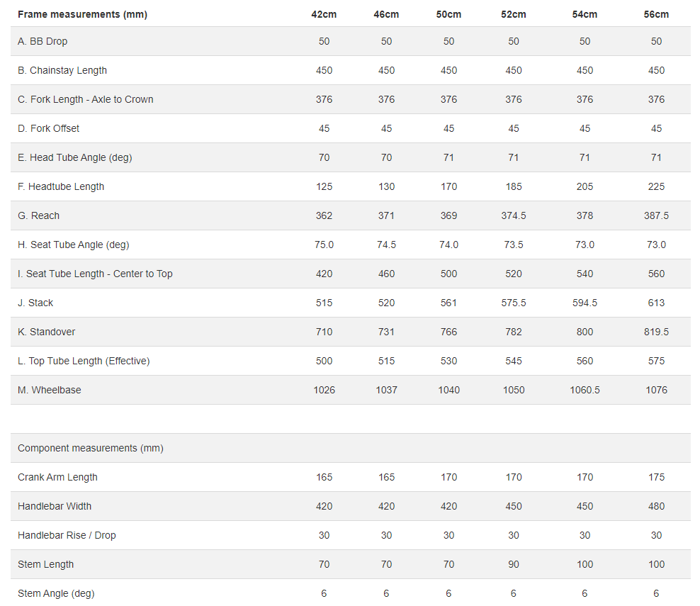Viewport: 700px width, 606px height.
Task: Click the "Component measurements (mm)" section heading
Action: click(x=90, y=448)
